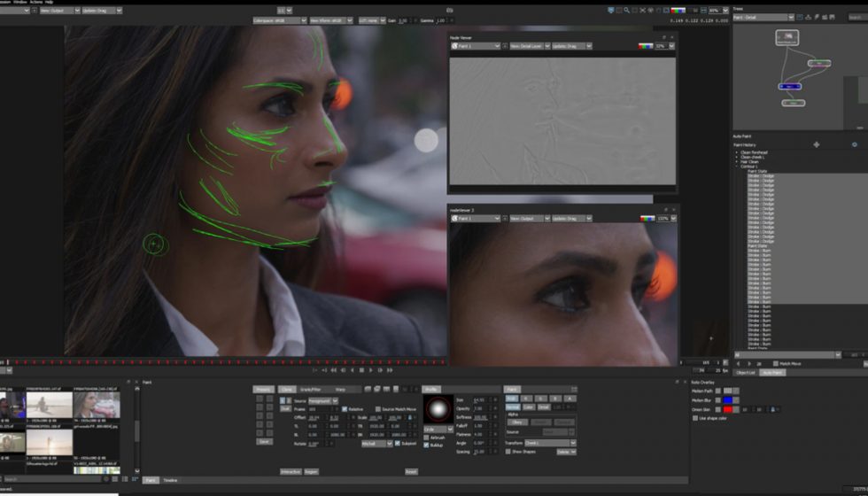868x496 pixels.
Task: Enable the Airbrush checkbox
Action: 426,438
